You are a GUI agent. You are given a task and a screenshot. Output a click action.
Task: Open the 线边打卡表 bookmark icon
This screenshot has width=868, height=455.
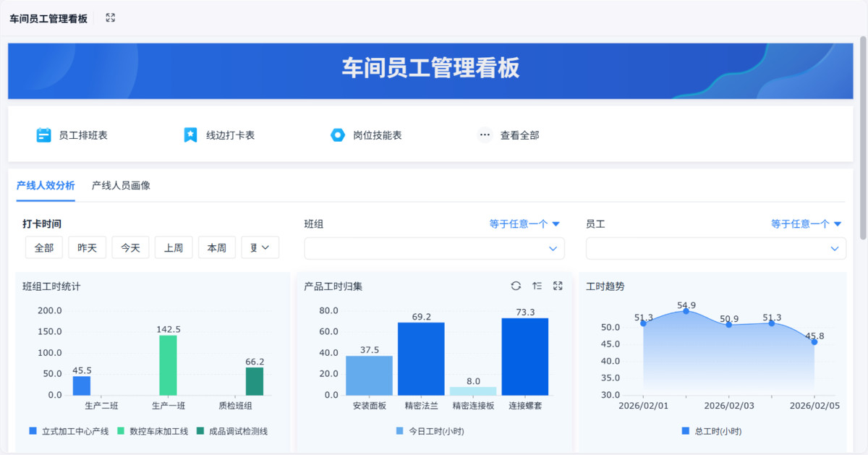pyautogui.click(x=190, y=135)
